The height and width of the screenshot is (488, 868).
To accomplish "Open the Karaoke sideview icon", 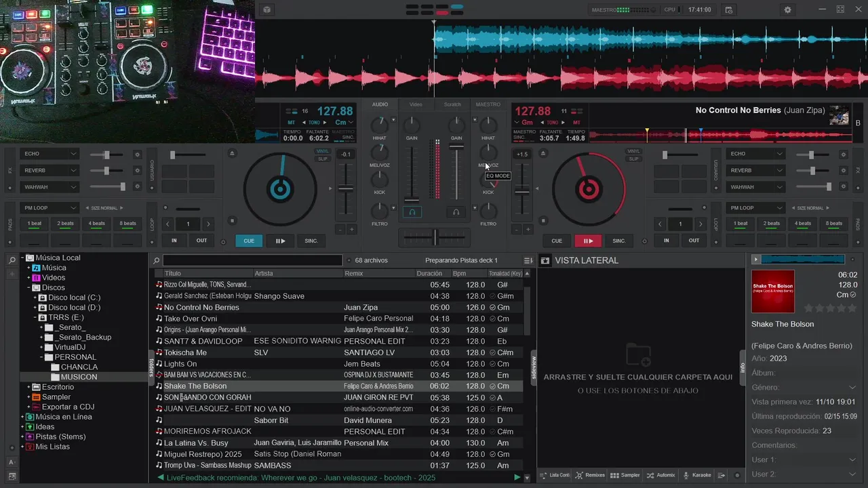I will [x=697, y=475].
